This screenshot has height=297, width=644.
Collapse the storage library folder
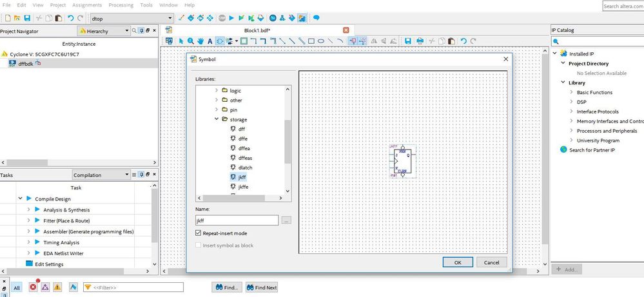tap(217, 119)
